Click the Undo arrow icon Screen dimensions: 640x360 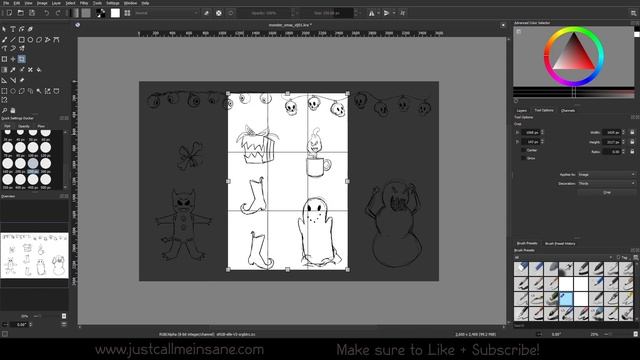pos(47,13)
